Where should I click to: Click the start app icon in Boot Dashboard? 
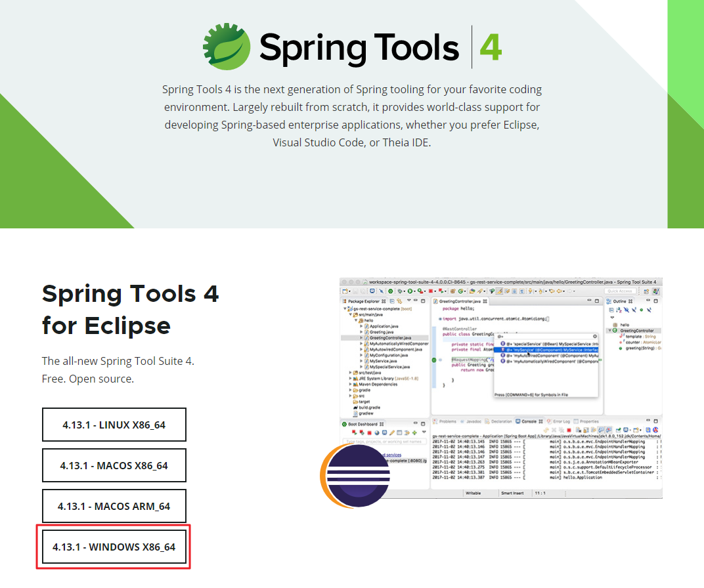pos(355,432)
